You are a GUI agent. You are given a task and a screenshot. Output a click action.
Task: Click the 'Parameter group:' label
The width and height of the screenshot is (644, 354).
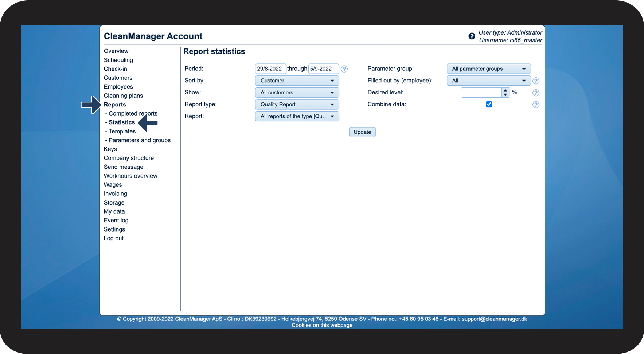coord(391,69)
